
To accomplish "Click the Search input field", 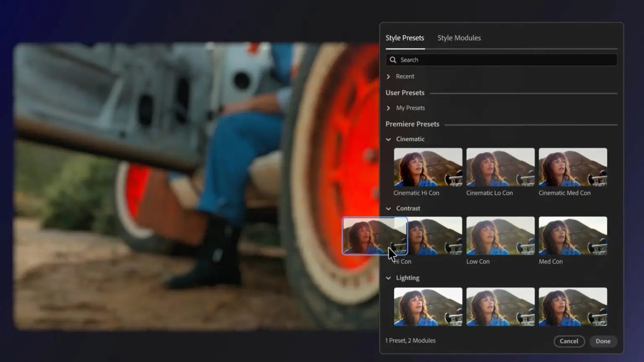I will [x=503, y=60].
